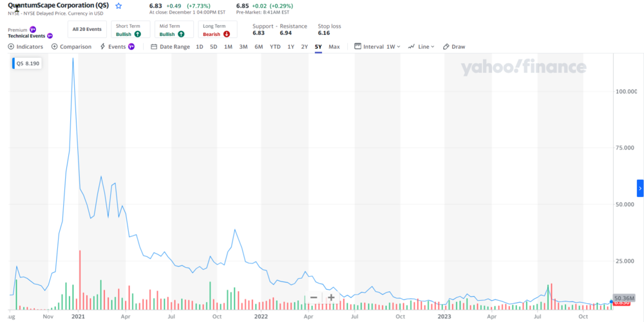Select the 1Y time range
Image resolution: width=644 pixels, height=322 pixels.
291,47
